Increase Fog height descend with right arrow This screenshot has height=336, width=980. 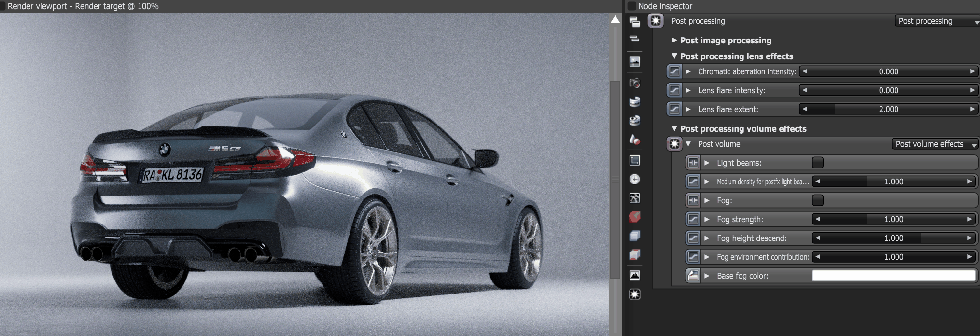(969, 238)
